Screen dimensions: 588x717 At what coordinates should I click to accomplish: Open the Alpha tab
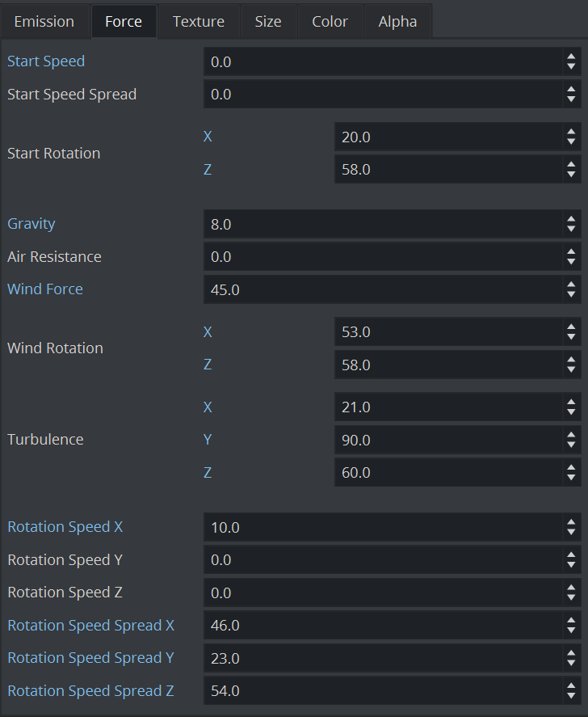[x=397, y=22]
